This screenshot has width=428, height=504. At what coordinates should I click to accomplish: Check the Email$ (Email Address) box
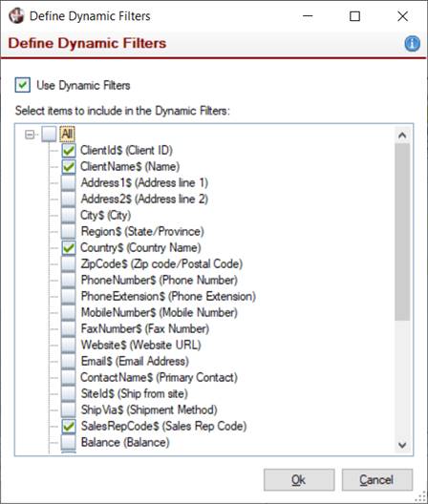69,361
